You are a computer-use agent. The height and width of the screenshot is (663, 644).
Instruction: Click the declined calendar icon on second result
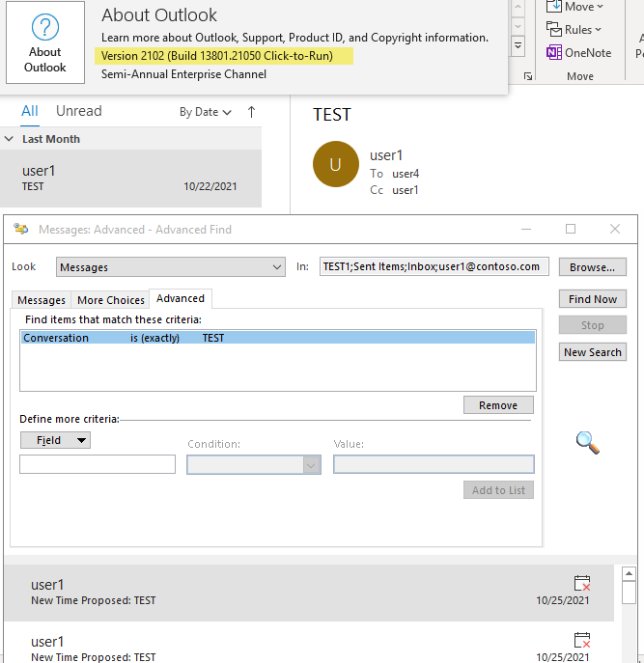tap(582, 640)
